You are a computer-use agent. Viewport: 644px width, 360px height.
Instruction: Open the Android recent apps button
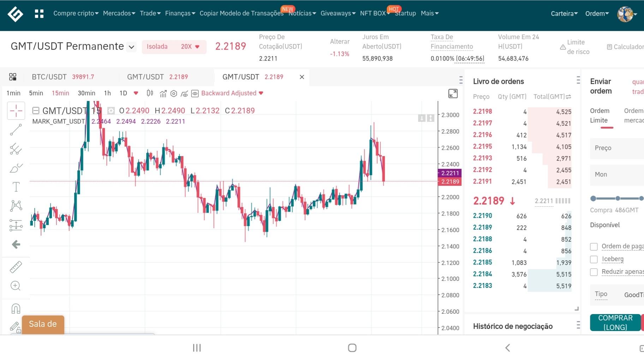click(197, 348)
